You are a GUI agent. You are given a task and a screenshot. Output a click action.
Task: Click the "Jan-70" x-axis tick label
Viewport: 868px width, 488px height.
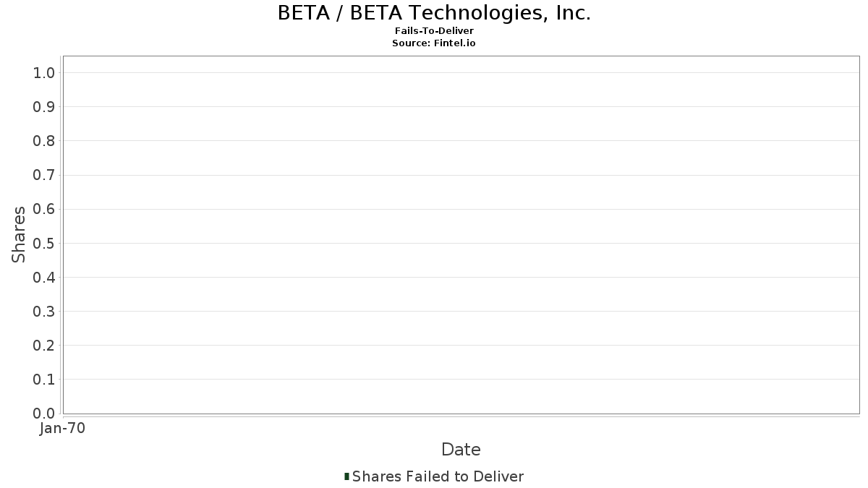[63, 429]
